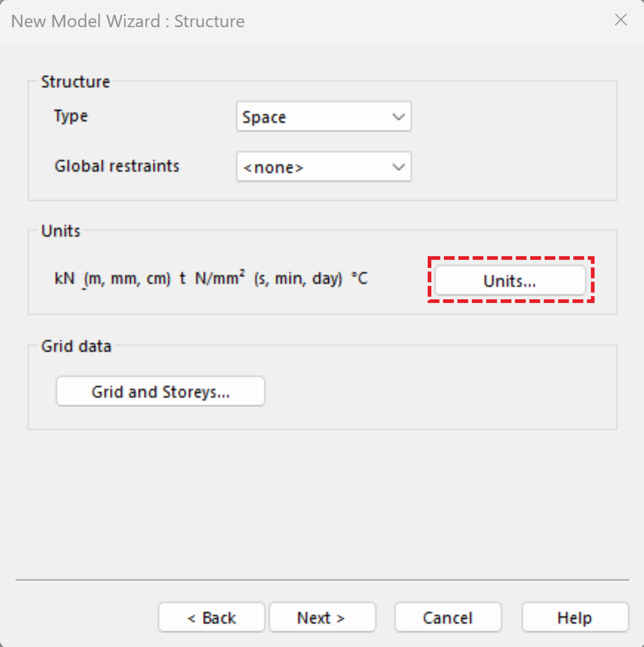Click the Type dropdown chevron arrow
The height and width of the screenshot is (647, 644).
click(x=398, y=117)
